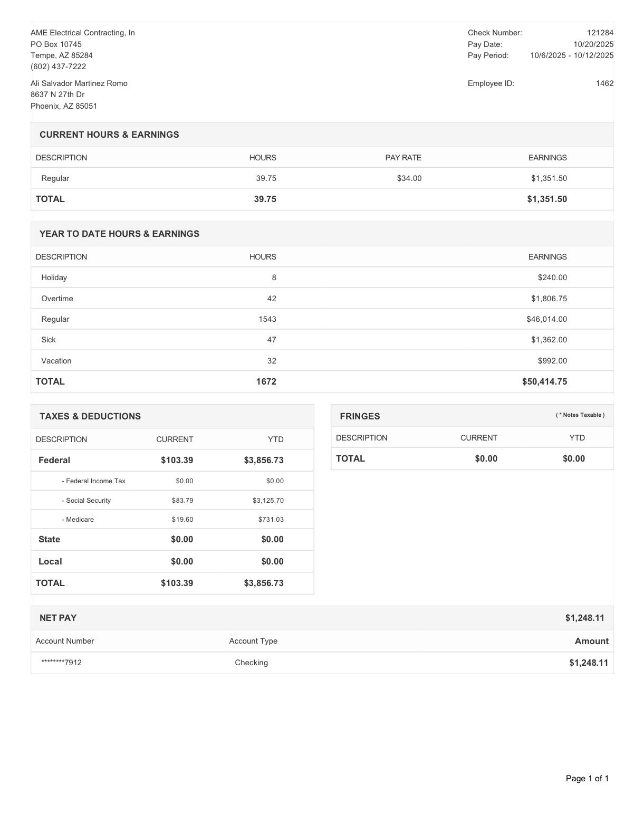Screen dimensions: 644x814
Task: Click the Checking account type
Action: [251, 663]
